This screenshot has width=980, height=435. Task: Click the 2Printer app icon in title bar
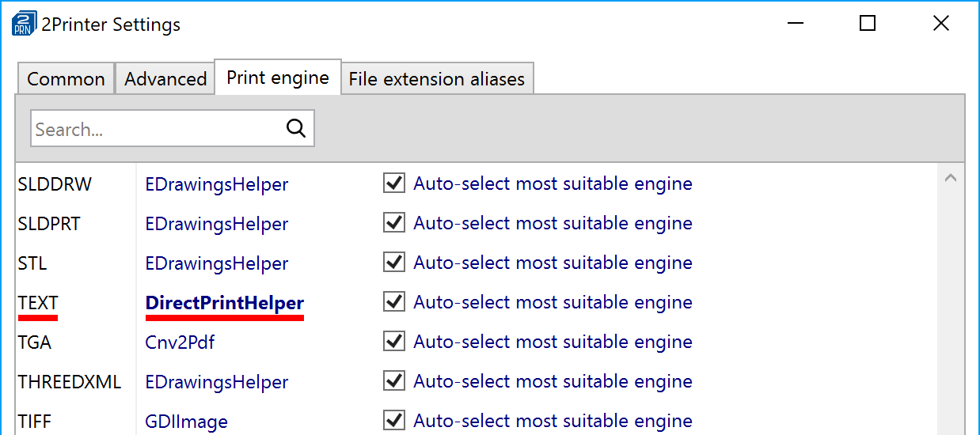point(24,24)
